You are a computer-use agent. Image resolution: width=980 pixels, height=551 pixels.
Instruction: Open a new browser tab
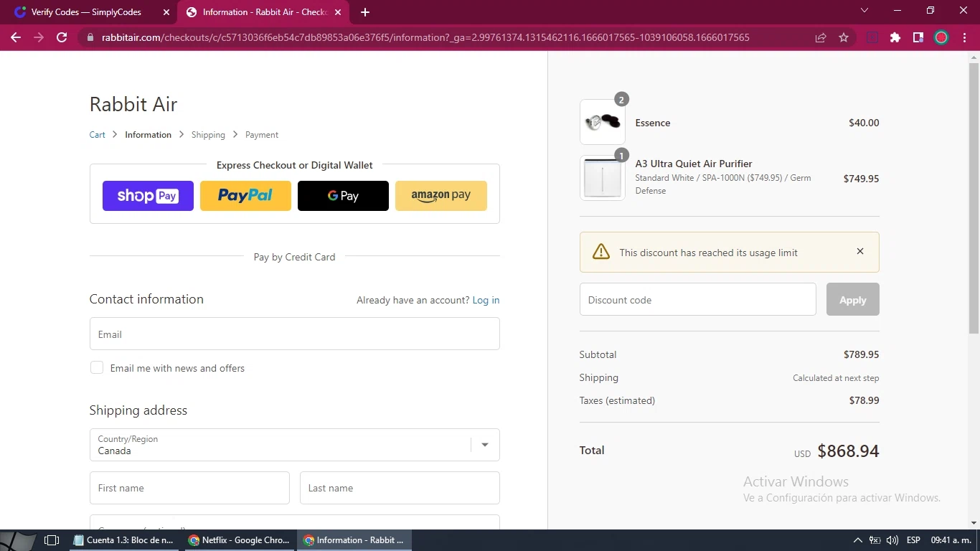pos(365,12)
